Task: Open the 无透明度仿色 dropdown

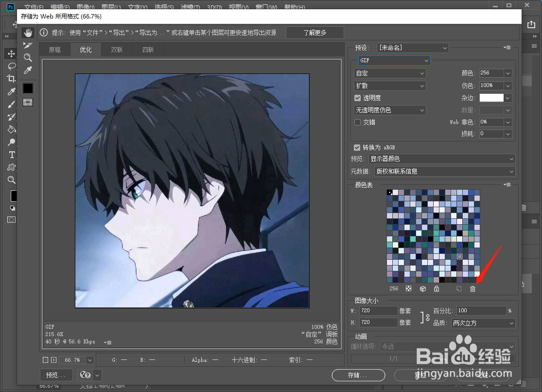Action: [x=390, y=110]
